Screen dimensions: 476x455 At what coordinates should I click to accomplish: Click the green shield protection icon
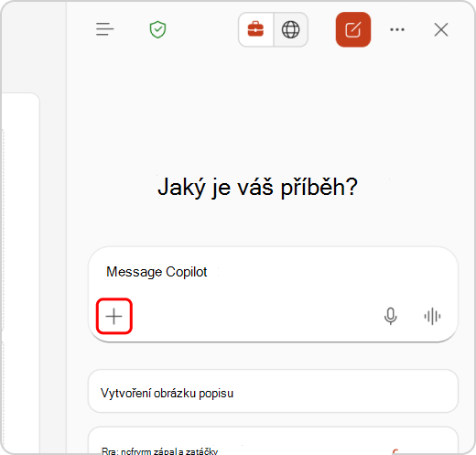pyautogui.click(x=157, y=29)
